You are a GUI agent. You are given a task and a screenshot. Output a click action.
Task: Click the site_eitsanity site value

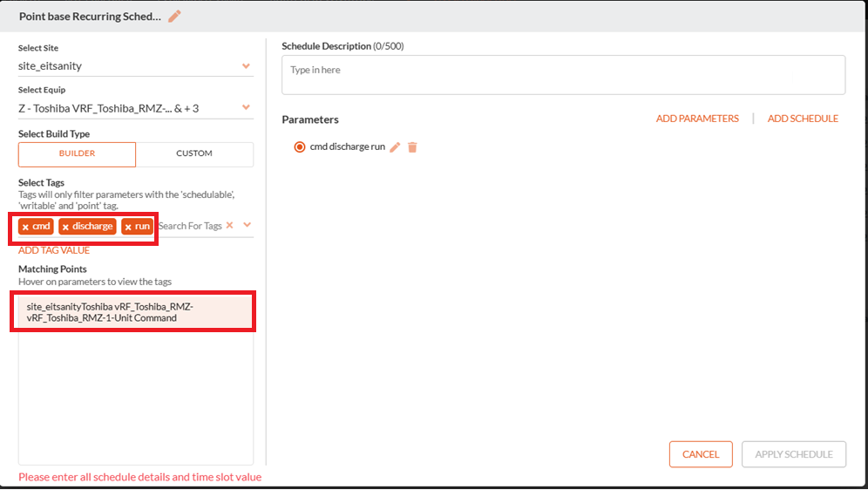50,66
